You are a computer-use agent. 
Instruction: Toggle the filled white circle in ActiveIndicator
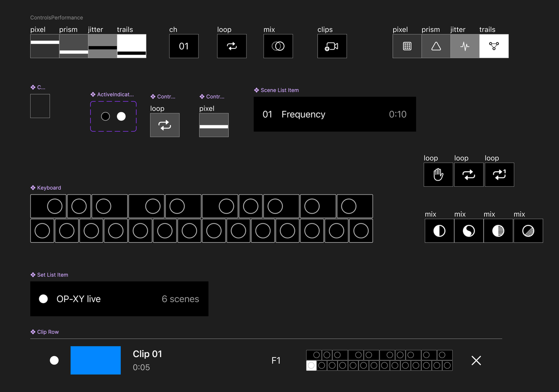[x=121, y=116]
